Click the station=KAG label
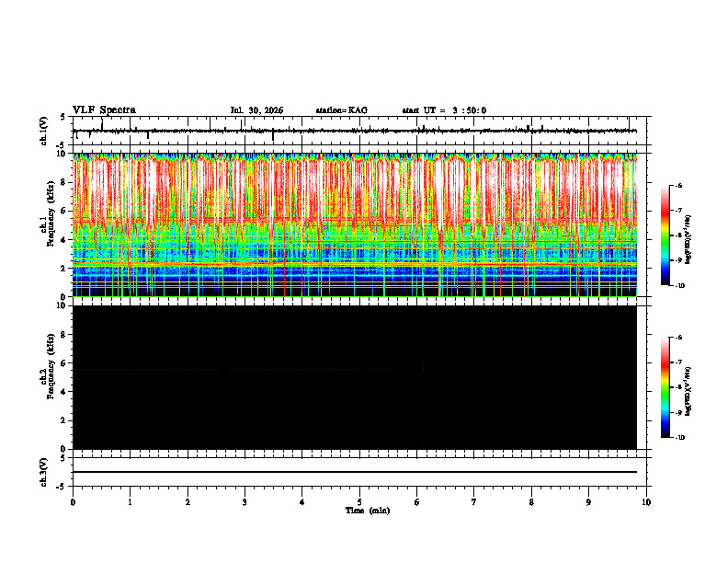Viewport: 728px width, 563px height. (x=341, y=110)
